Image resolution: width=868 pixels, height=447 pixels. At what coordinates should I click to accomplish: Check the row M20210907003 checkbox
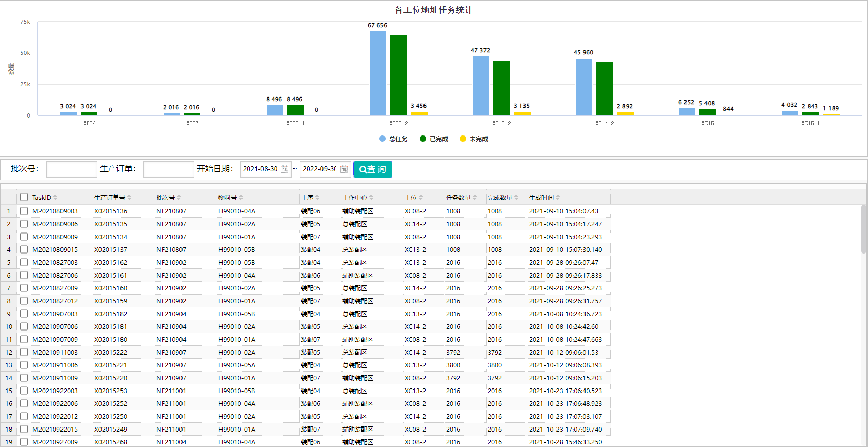click(x=24, y=314)
